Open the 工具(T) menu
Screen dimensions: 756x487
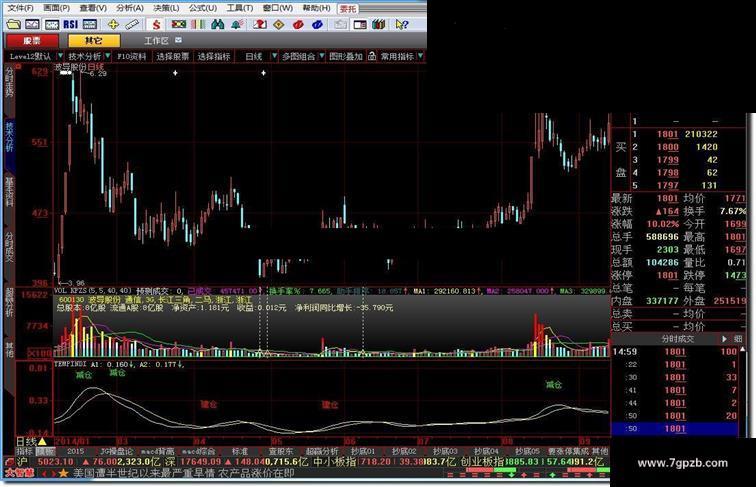point(240,8)
